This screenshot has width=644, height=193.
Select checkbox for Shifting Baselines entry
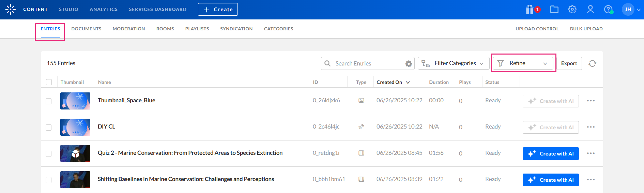(49, 180)
